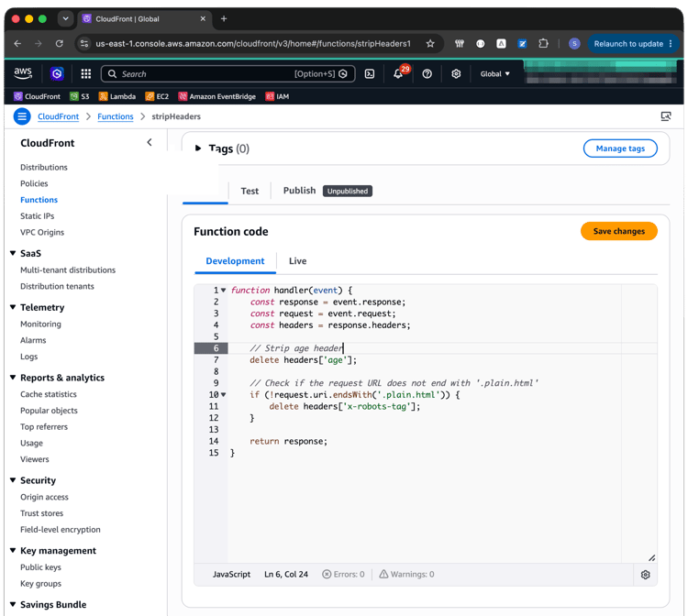The image size is (688, 616).
Task: Click Ln 6, Col 24 status text
Action: point(286,574)
